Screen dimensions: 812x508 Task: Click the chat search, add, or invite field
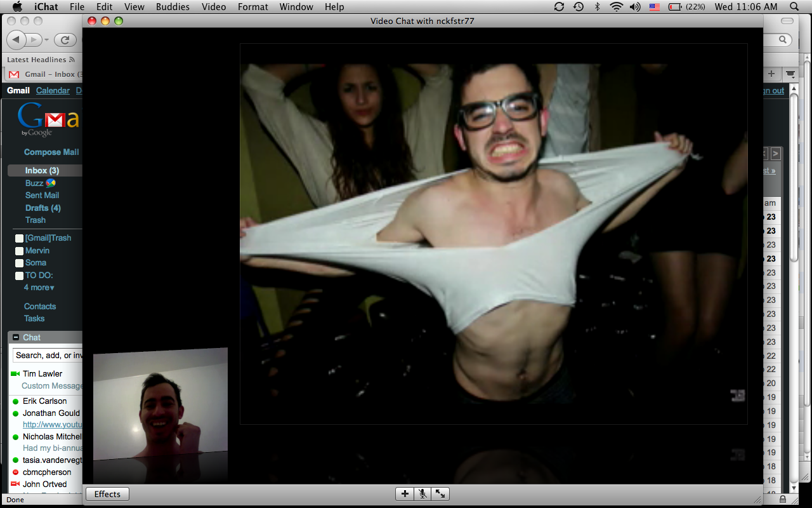click(x=48, y=356)
